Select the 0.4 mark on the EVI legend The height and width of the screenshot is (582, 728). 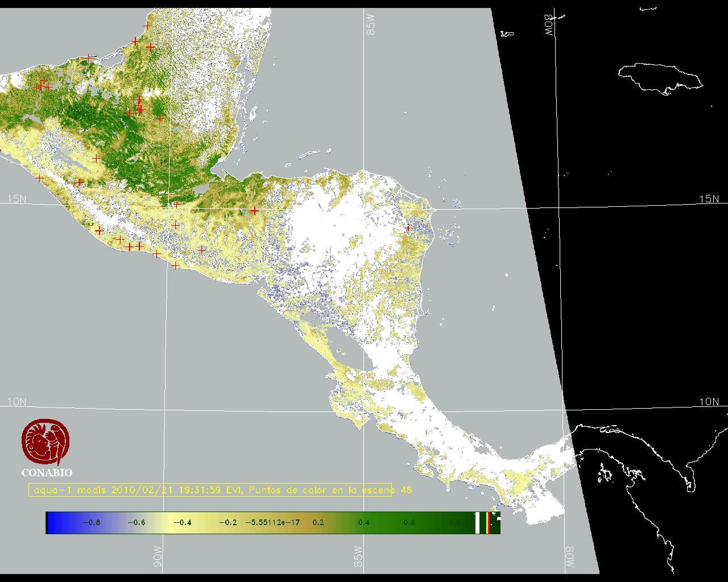[363, 522]
